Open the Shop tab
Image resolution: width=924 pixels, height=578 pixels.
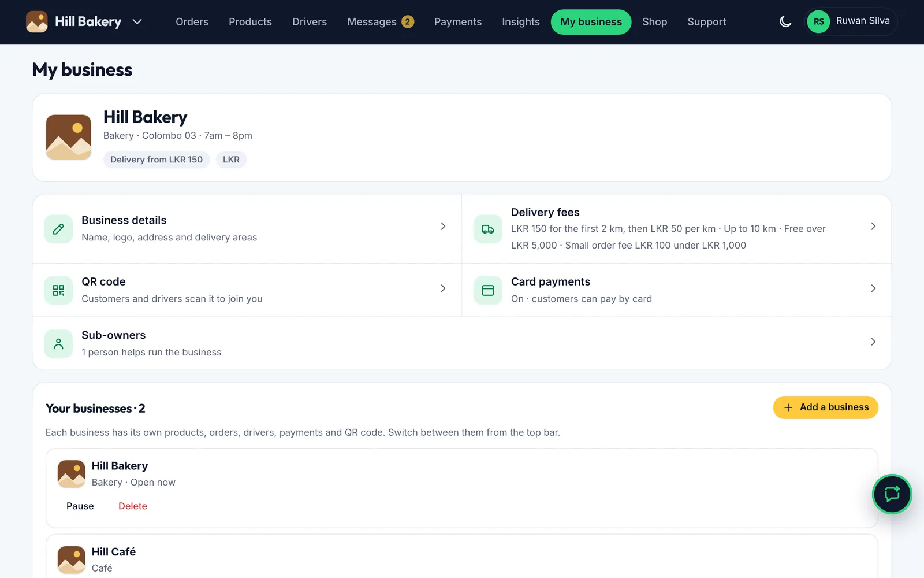[x=655, y=22]
